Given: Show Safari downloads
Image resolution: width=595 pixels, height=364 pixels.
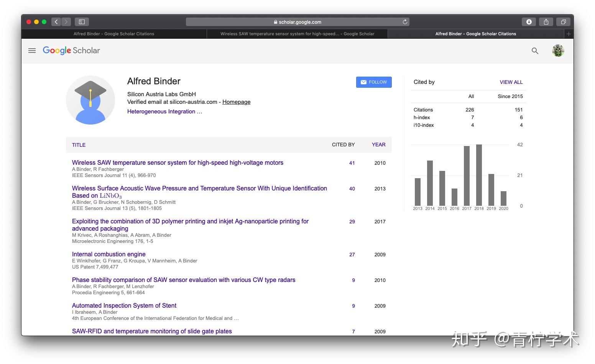Looking at the screenshot, I should (529, 22).
